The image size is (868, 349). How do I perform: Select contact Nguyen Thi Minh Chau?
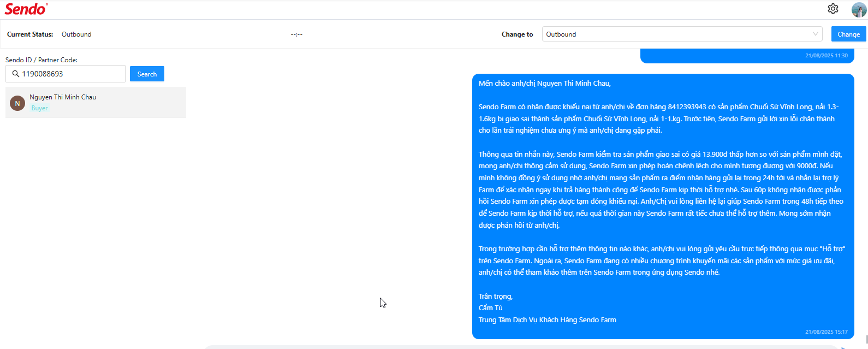tap(96, 102)
